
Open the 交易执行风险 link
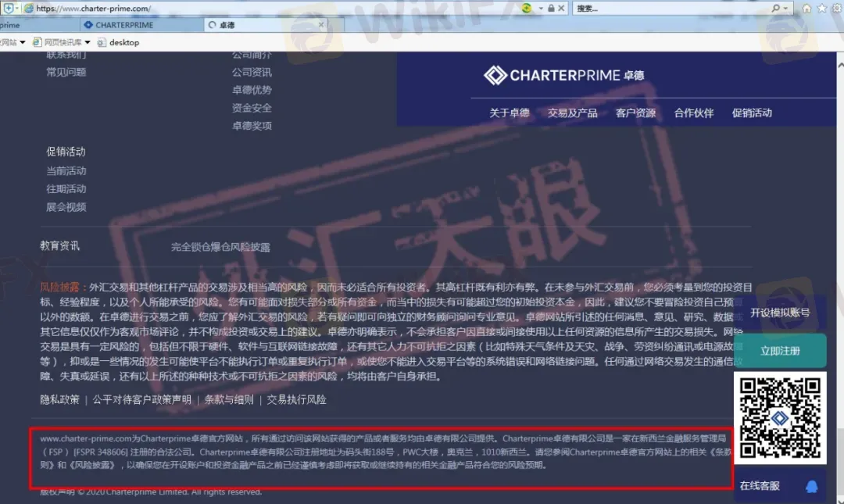pos(297,399)
